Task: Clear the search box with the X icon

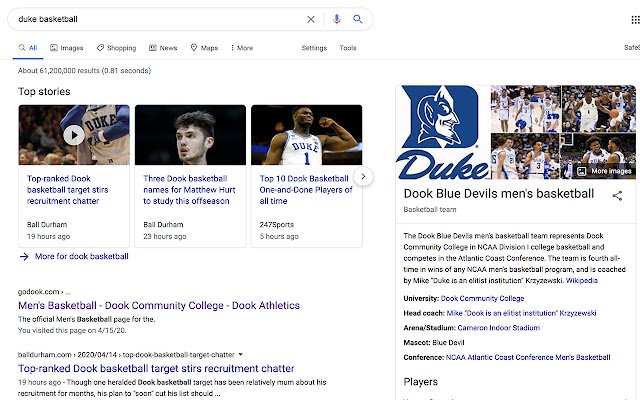Action: point(311,19)
